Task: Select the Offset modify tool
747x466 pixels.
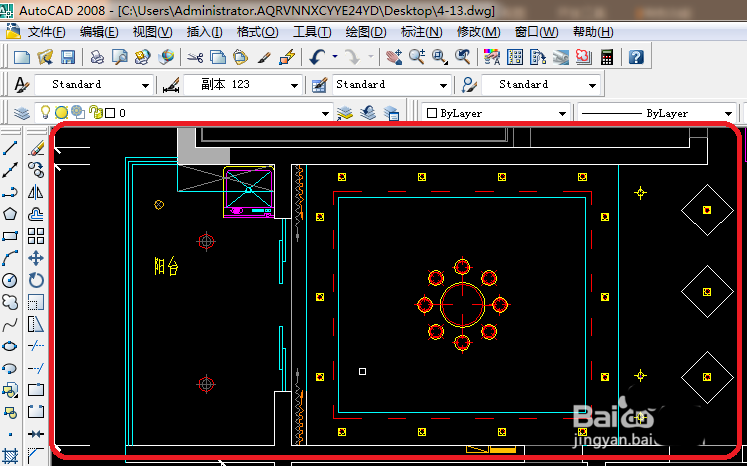Action: point(36,214)
